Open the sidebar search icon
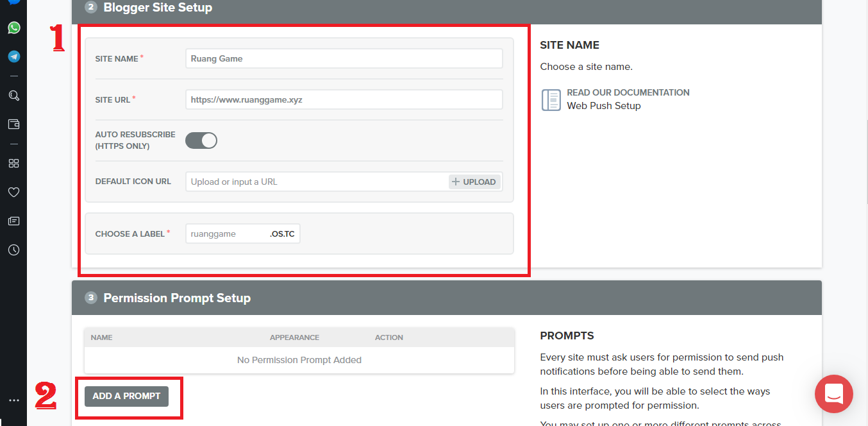The height and width of the screenshot is (426, 868). click(x=13, y=96)
